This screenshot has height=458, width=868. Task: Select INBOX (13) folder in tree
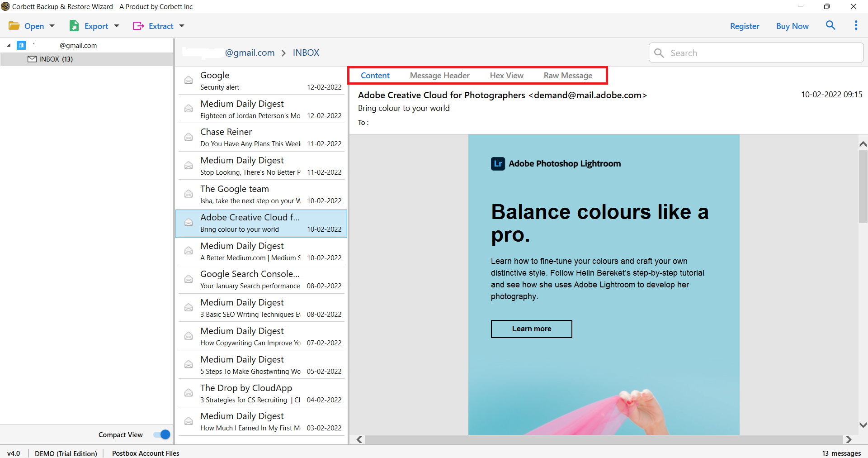86,59
